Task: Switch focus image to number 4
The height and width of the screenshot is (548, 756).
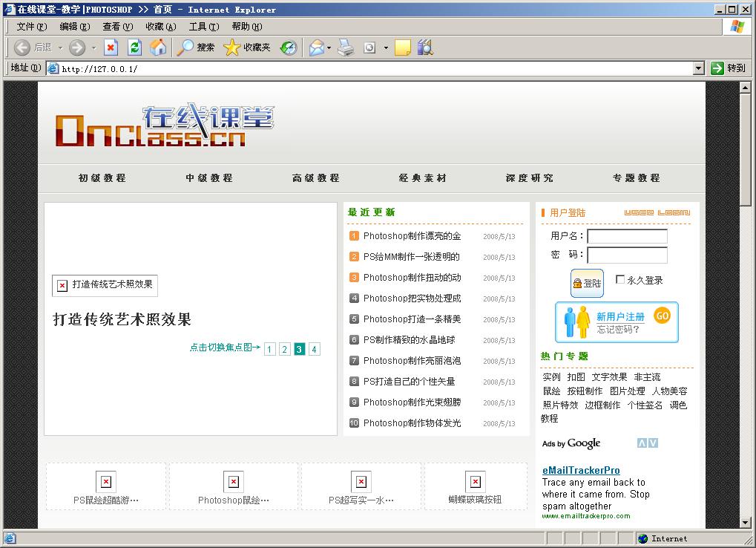Action: pyautogui.click(x=314, y=349)
